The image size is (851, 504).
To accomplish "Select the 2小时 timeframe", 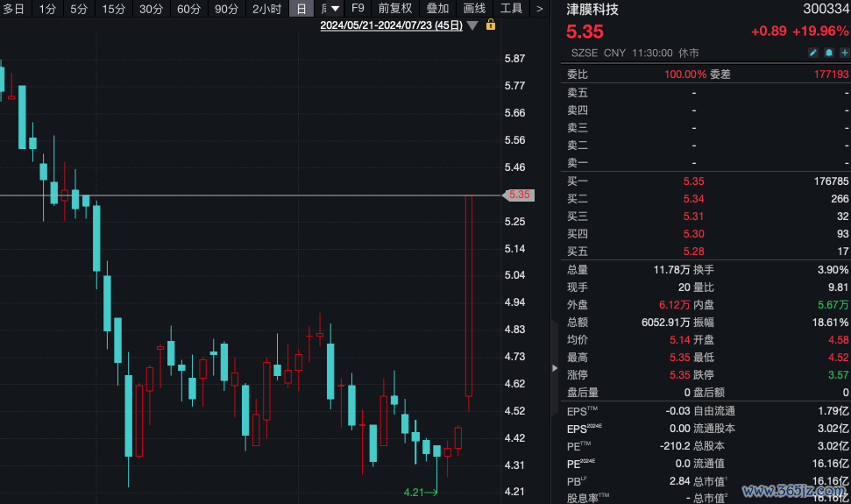I will (x=266, y=9).
